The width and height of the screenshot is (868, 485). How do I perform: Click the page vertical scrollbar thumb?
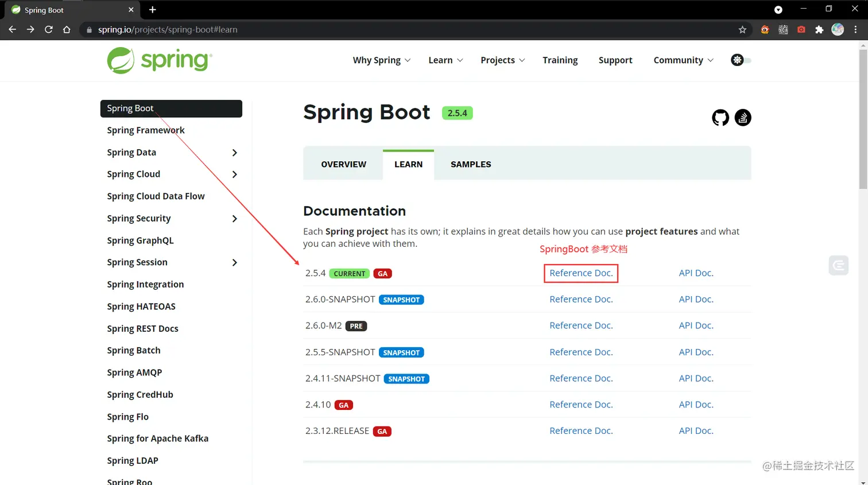point(863,119)
